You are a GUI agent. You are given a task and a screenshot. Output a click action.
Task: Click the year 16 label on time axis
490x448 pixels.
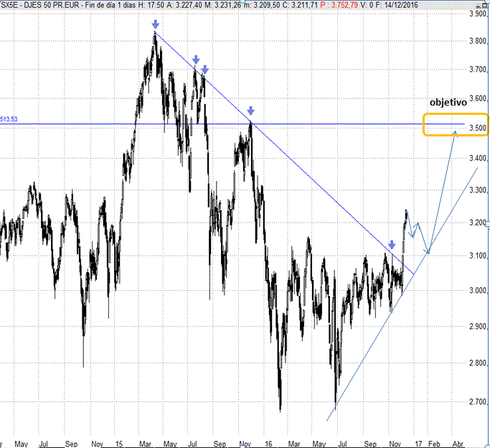pyautogui.click(x=268, y=444)
